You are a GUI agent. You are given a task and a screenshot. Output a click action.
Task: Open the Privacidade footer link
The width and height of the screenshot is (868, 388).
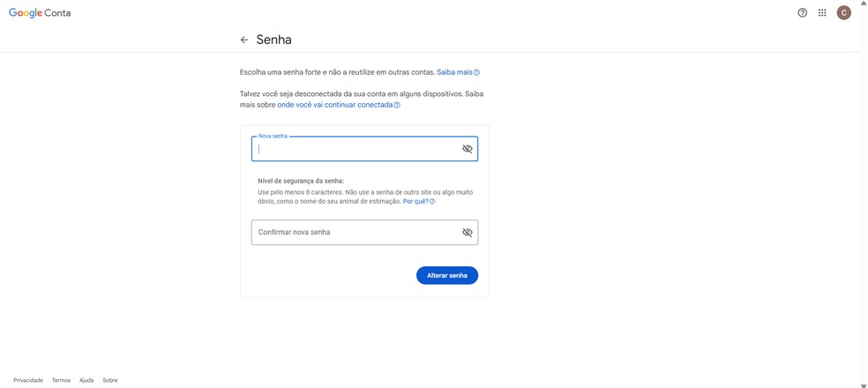[28, 380]
